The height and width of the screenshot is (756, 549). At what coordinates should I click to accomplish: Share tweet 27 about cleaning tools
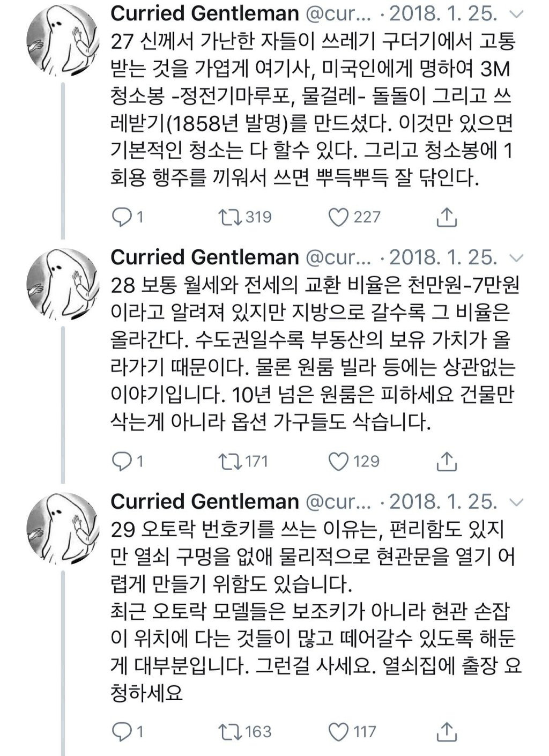(447, 217)
